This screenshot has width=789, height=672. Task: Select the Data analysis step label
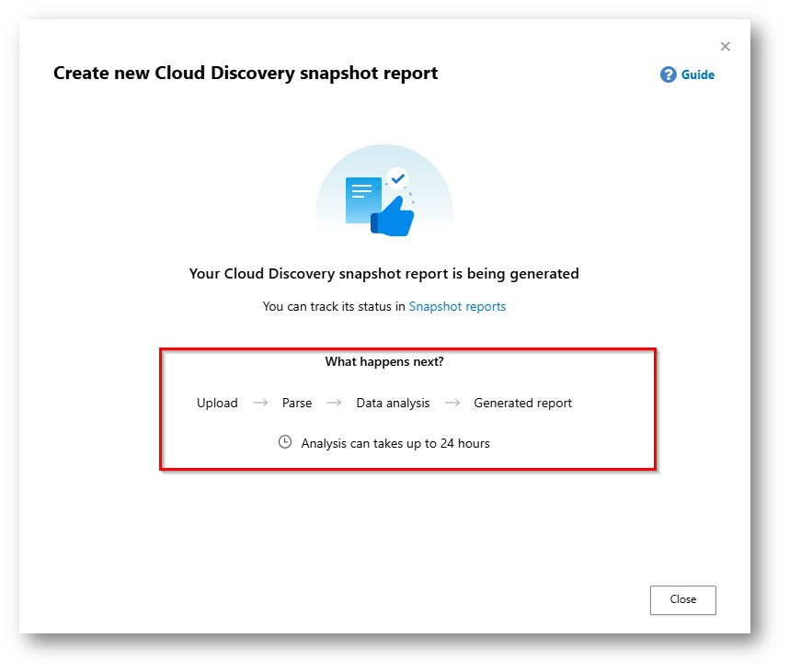coord(393,403)
